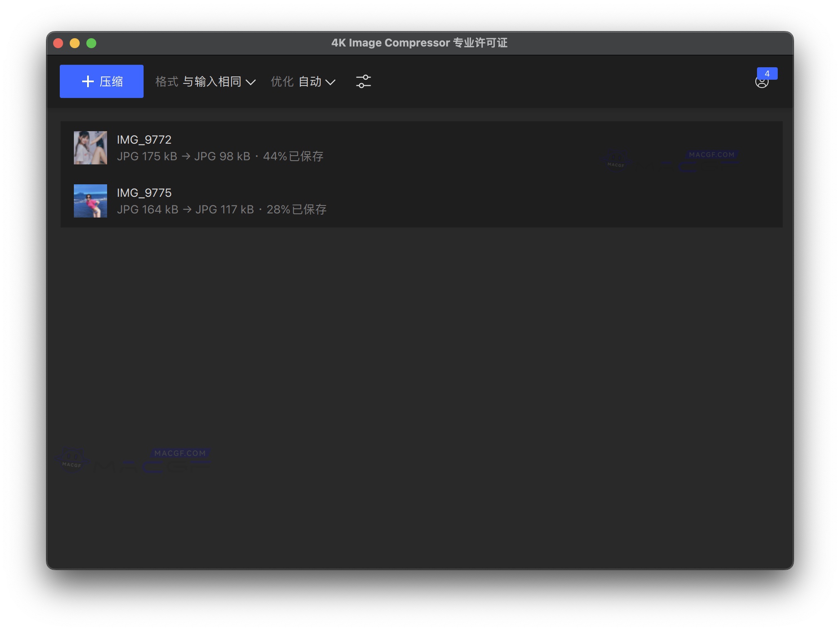Viewport: 840px width, 631px height.
Task: Click the IMG_9772 image thumbnail
Action: click(90, 148)
